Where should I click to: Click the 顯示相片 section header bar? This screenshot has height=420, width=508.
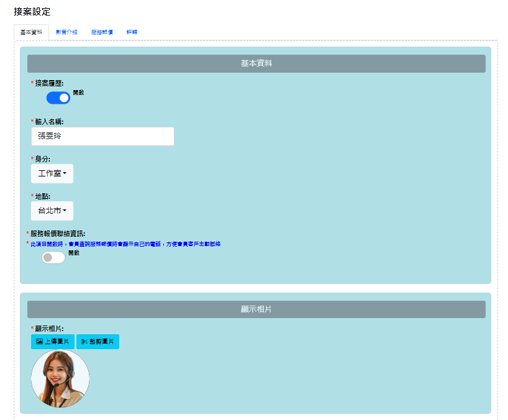pyautogui.click(x=256, y=309)
